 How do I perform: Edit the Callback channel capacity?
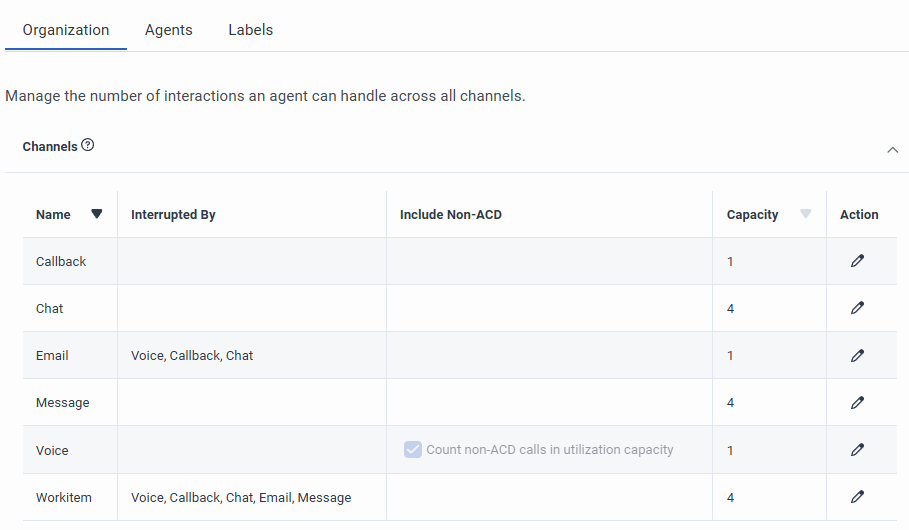point(857,261)
